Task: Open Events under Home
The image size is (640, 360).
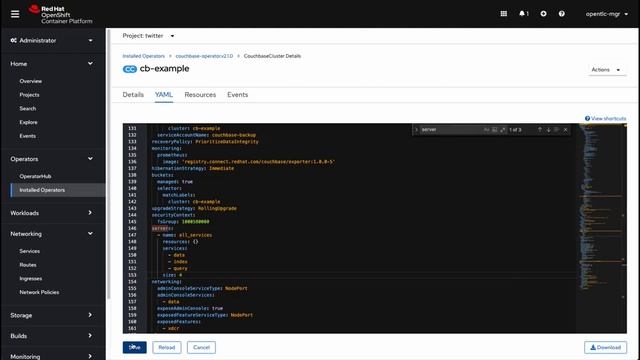Action: 28,136
